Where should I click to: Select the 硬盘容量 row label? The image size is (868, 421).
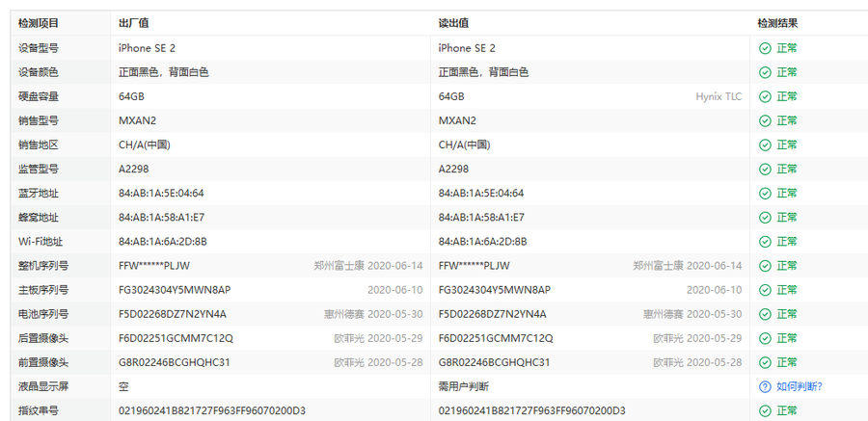[39, 96]
